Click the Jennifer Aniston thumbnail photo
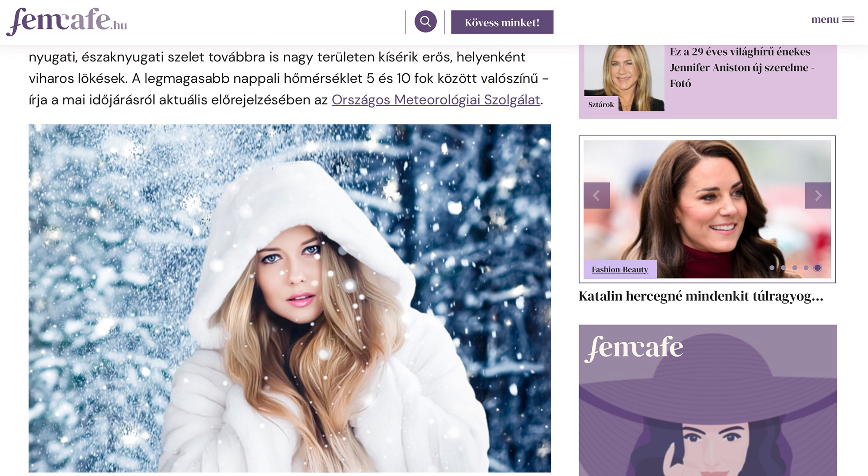 click(x=624, y=78)
